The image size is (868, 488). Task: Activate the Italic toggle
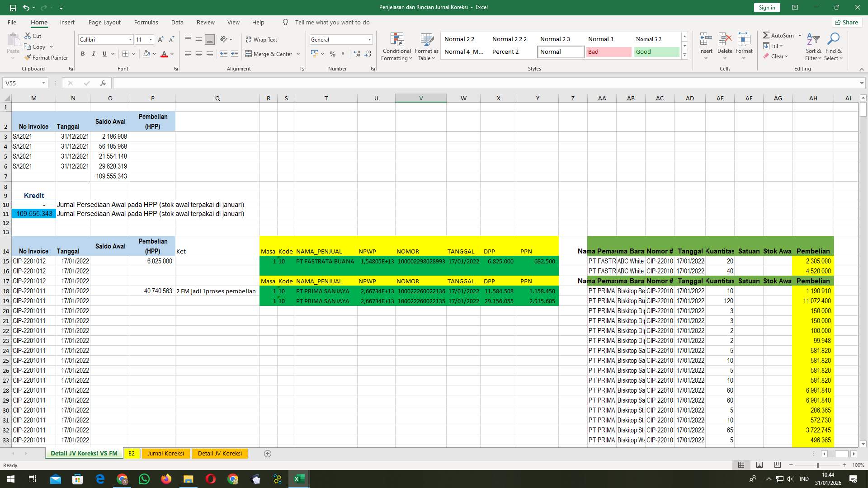coord(94,54)
